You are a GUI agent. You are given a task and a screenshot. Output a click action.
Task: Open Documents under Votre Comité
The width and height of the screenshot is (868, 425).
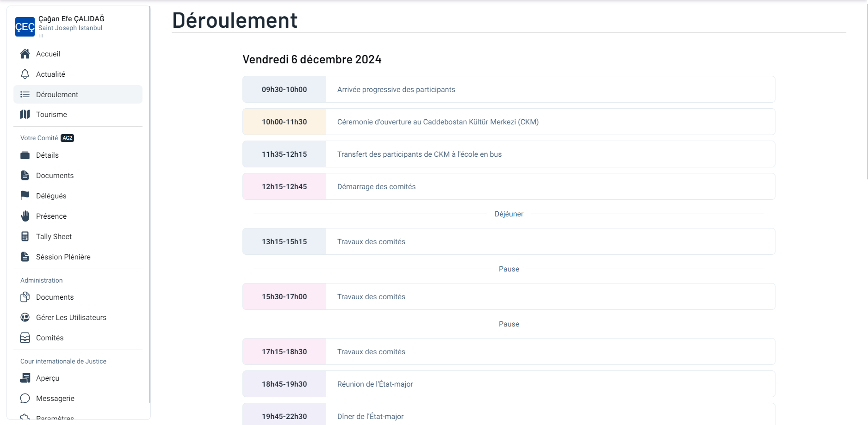click(55, 176)
